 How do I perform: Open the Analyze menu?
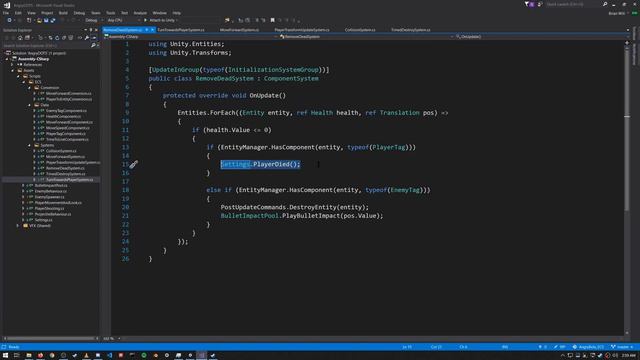140,13
